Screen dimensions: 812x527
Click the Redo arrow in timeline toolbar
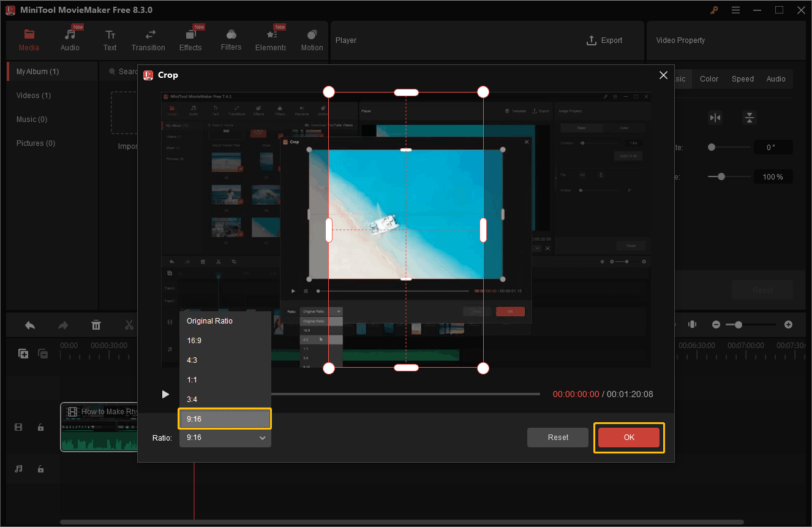[63, 325]
